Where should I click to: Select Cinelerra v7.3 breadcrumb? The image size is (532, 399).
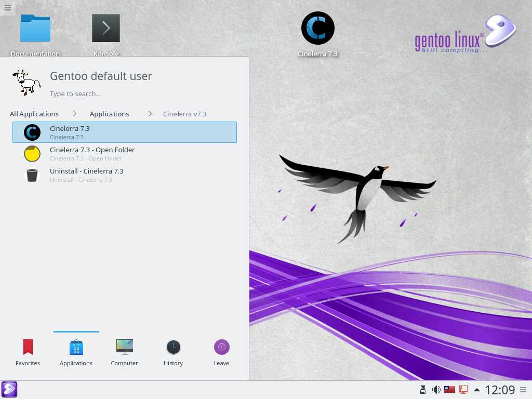pos(184,114)
